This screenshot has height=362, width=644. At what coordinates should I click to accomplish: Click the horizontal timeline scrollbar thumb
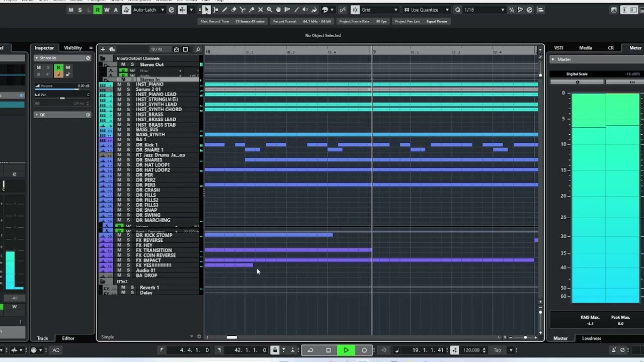[231, 337]
